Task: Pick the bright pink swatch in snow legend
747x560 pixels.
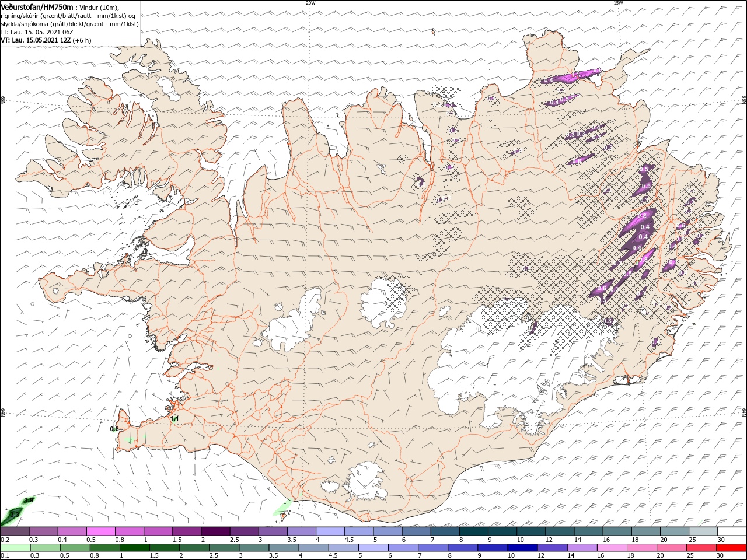Action: pos(100,531)
